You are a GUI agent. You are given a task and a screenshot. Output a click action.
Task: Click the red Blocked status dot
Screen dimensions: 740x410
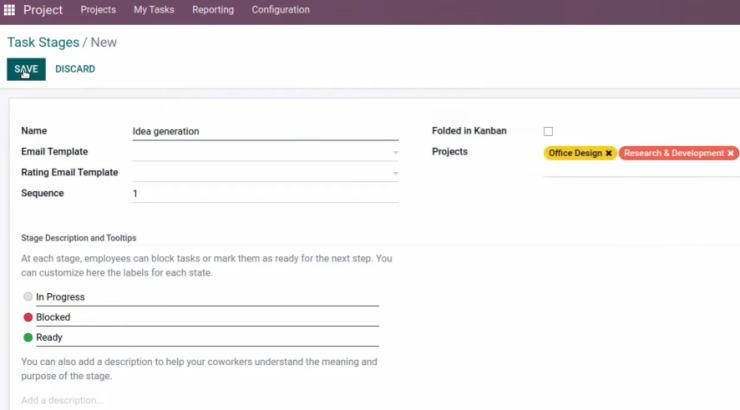28,317
